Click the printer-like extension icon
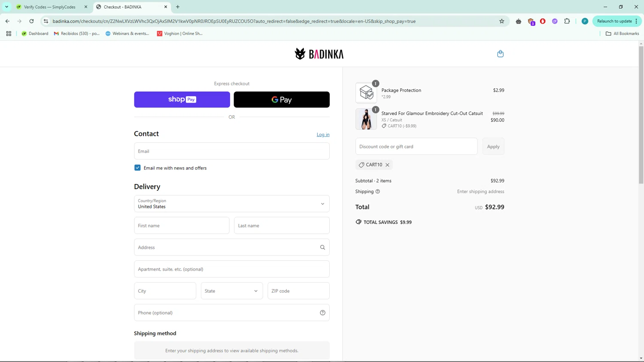This screenshot has height=362, width=644. click(519, 21)
